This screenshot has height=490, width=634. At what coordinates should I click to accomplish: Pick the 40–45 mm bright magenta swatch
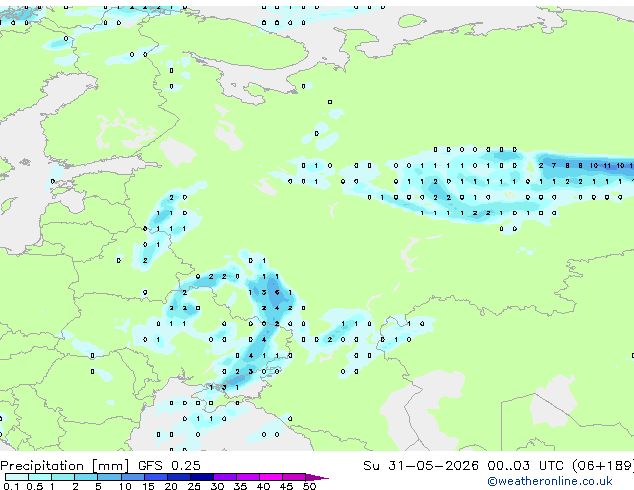coord(271,477)
